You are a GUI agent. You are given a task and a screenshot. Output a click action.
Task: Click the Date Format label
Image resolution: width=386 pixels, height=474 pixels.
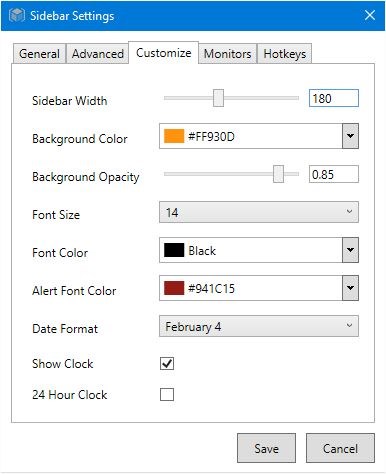pos(65,329)
